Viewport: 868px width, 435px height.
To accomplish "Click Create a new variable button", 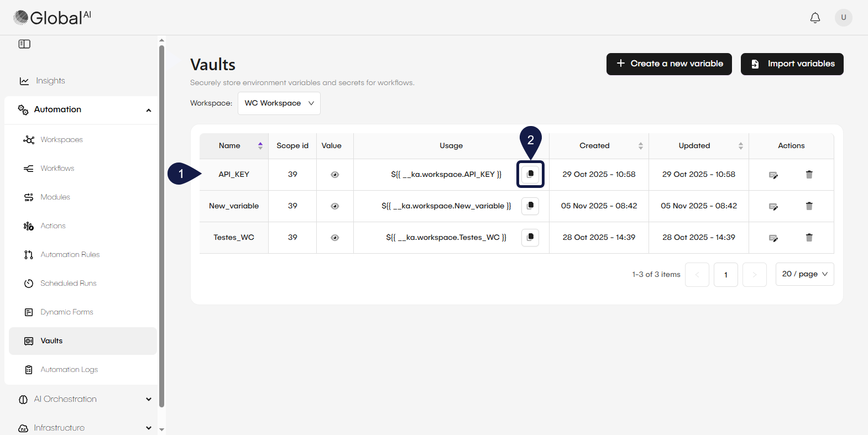I will click(669, 64).
